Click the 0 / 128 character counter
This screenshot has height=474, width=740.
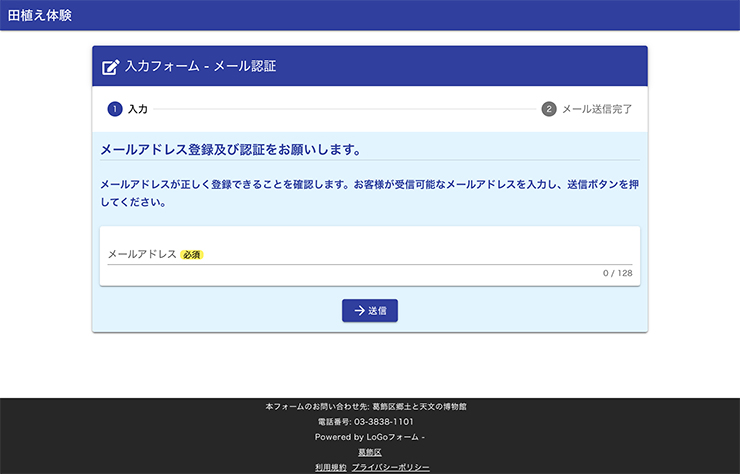coord(617,273)
